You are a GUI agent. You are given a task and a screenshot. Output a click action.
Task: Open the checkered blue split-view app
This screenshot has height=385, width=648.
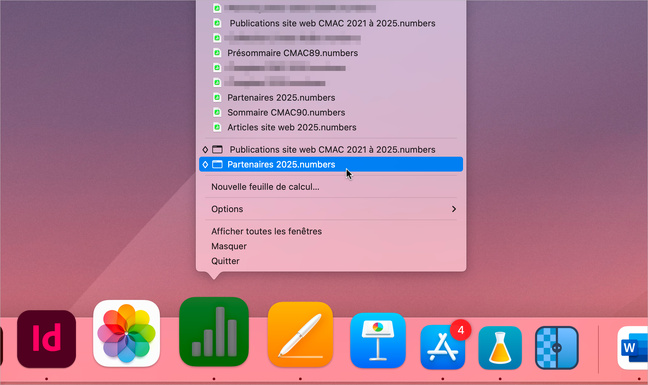557,347
